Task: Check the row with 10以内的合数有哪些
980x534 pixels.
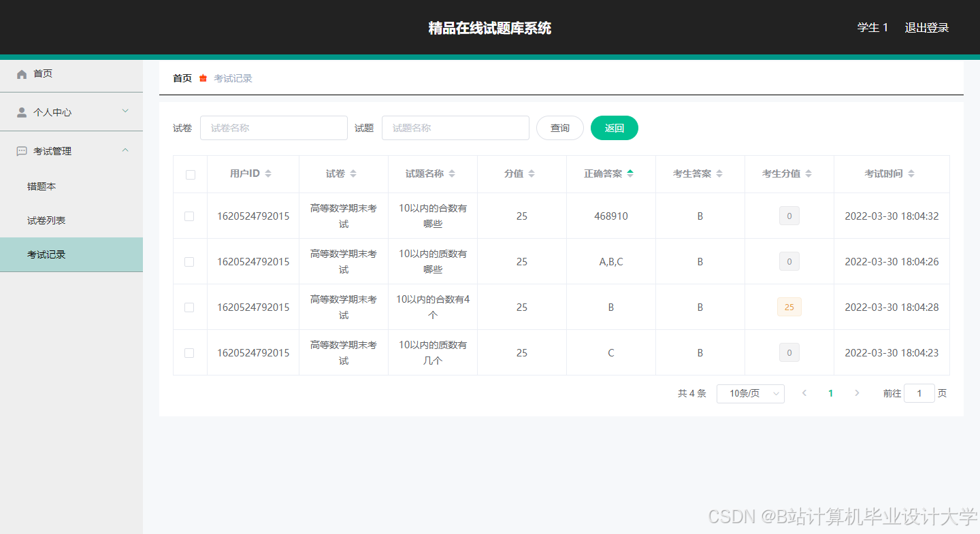Action: tap(189, 216)
